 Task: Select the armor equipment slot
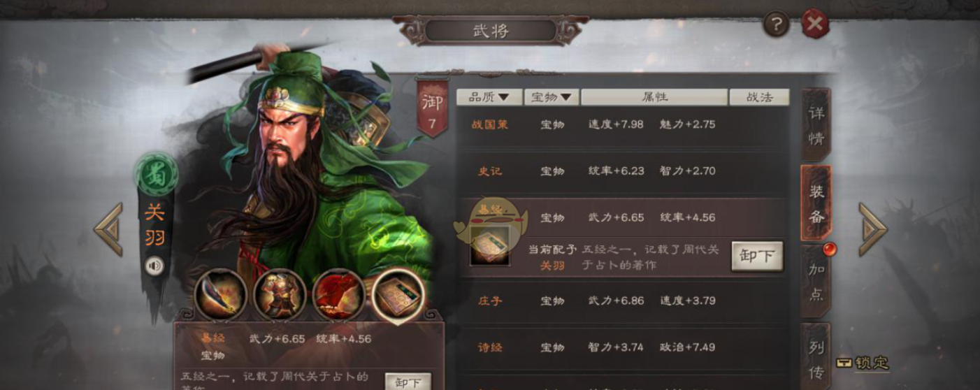(280, 296)
